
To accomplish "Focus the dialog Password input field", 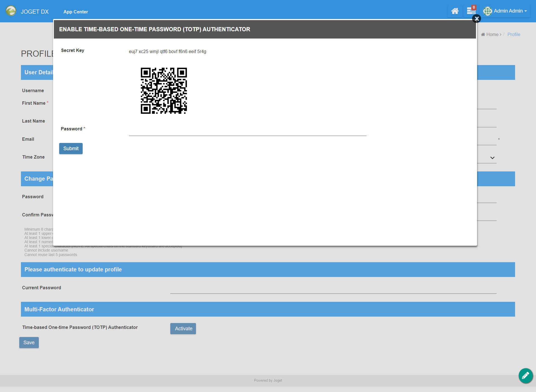I will [x=247, y=131].
